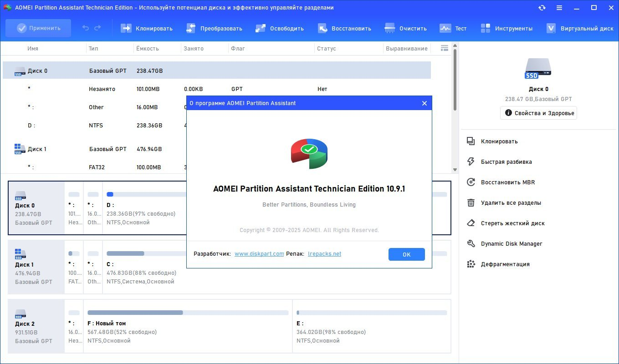Viewport: 619px width, 364px height.
Task: Open the Test tool (Тест)
Action: point(445,28)
